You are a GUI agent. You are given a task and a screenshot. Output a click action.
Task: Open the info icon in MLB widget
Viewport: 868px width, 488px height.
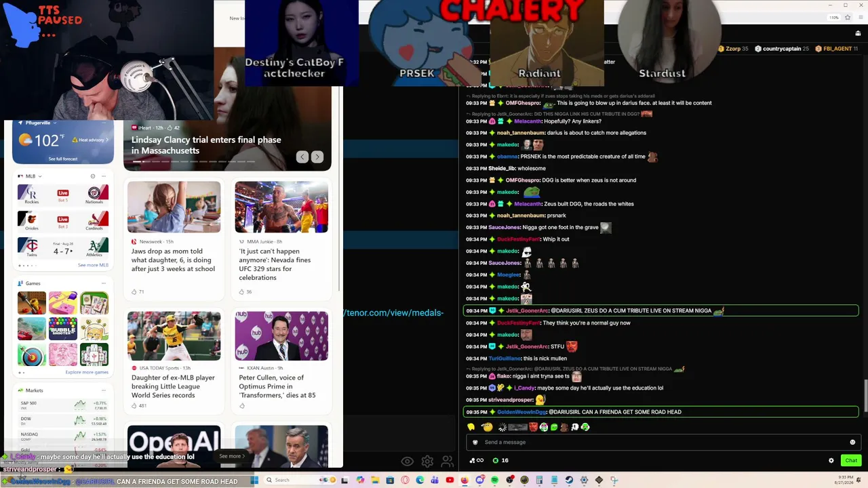coord(93,176)
